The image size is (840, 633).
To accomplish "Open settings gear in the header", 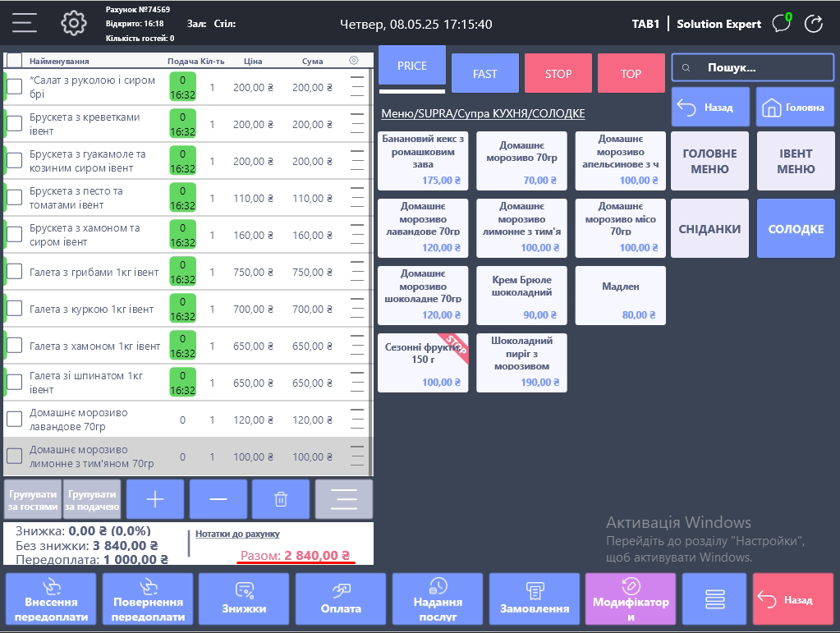I will click(74, 23).
